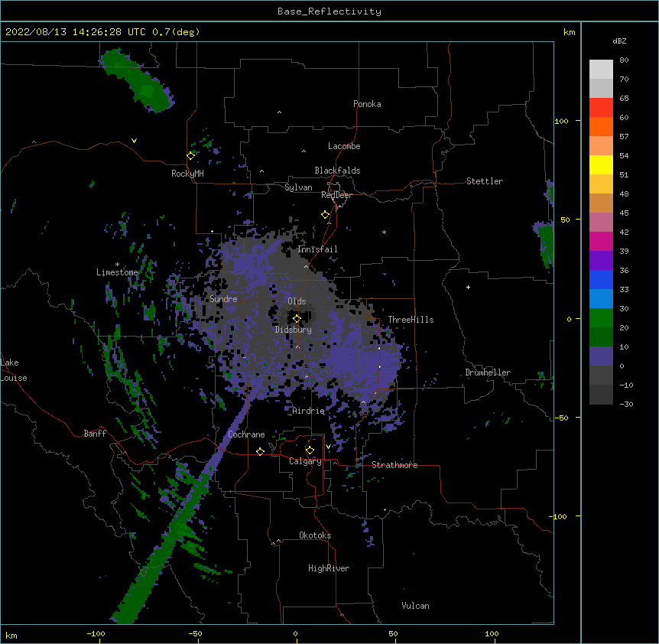Click the RedDeer city label
This screenshot has width=659, height=644.
[x=336, y=195]
